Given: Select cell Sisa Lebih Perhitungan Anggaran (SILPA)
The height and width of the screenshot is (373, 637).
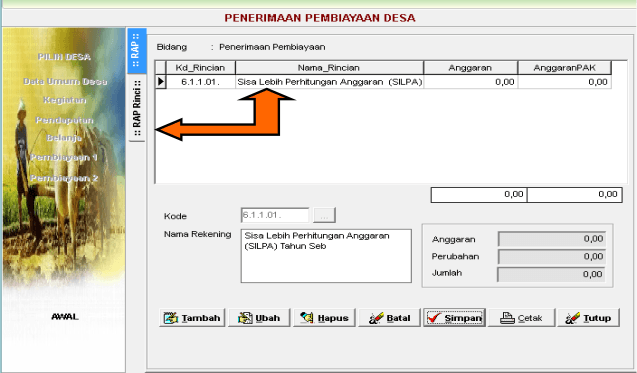Looking at the screenshot, I should click(x=329, y=82).
